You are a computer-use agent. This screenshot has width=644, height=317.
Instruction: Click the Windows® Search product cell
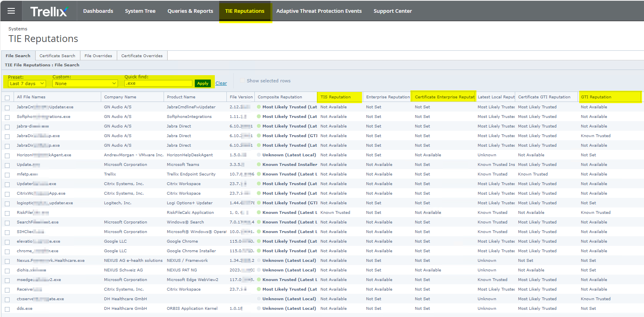click(185, 222)
